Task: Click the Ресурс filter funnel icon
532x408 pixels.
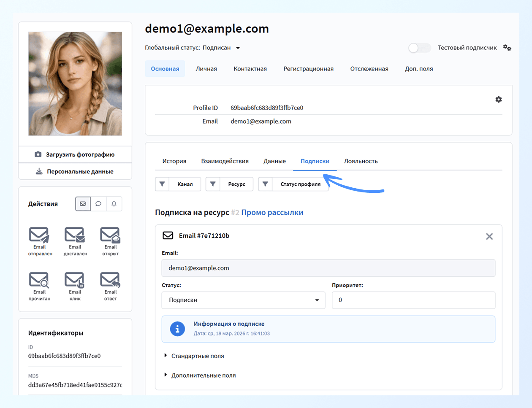Action: (212, 184)
